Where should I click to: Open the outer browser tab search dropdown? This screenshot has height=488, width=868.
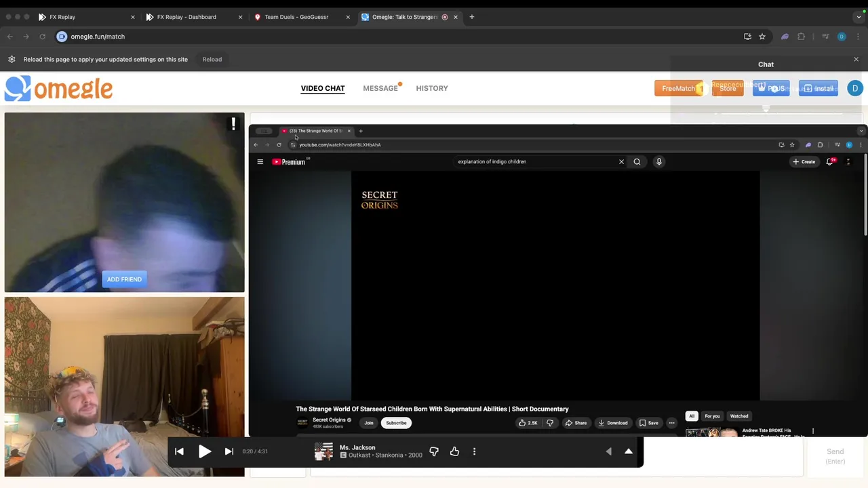click(859, 17)
